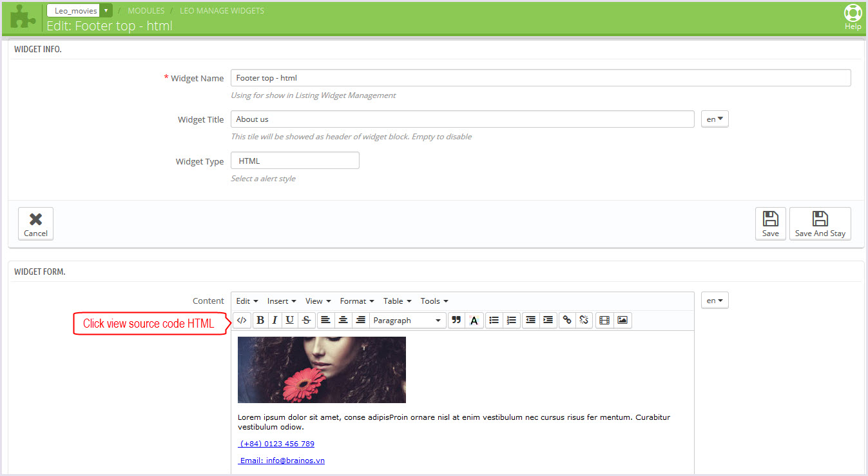Open the Leo_movies shop selector dropdown

coord(80,10)
